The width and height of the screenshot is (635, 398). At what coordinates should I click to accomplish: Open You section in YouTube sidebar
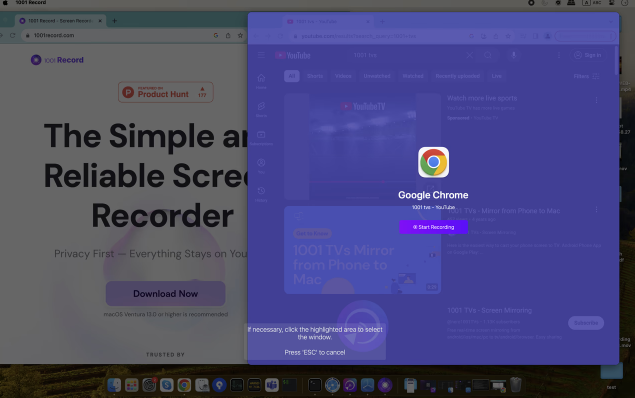[261, 166]
